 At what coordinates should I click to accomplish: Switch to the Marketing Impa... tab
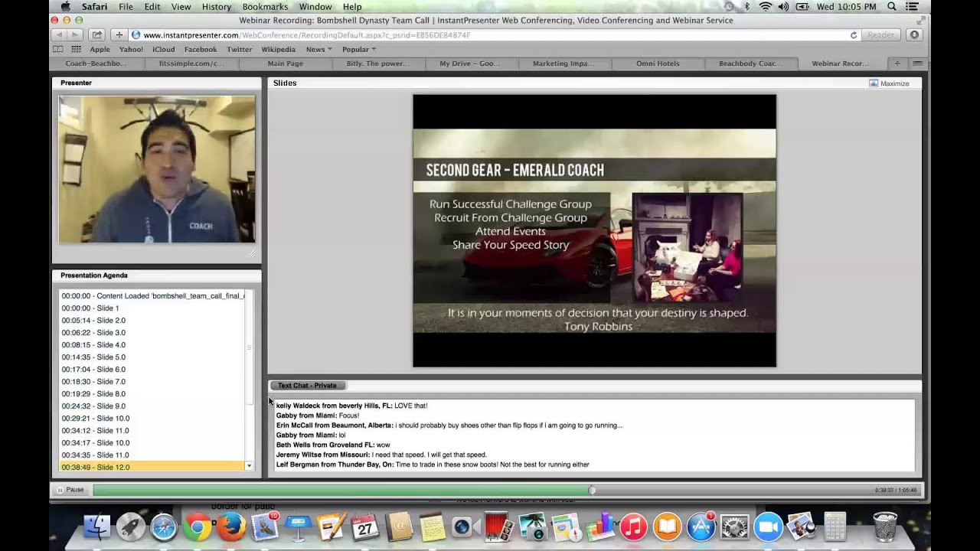click(563, 64)
